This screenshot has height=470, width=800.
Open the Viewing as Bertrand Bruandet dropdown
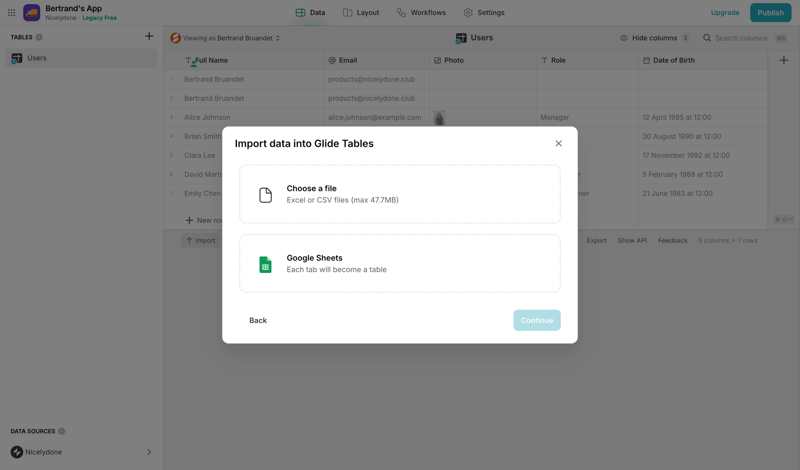pyautogui.click(x=225, y=38)
